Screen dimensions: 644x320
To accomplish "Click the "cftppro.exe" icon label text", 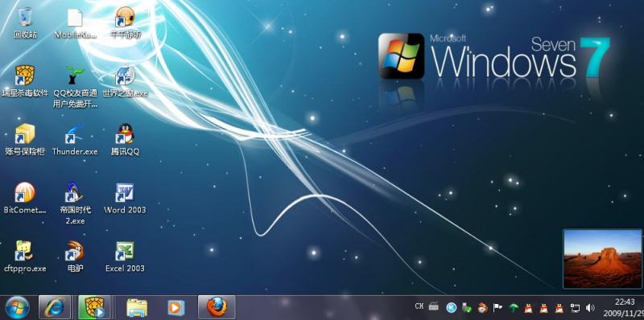I will click(x=25, y=269).
